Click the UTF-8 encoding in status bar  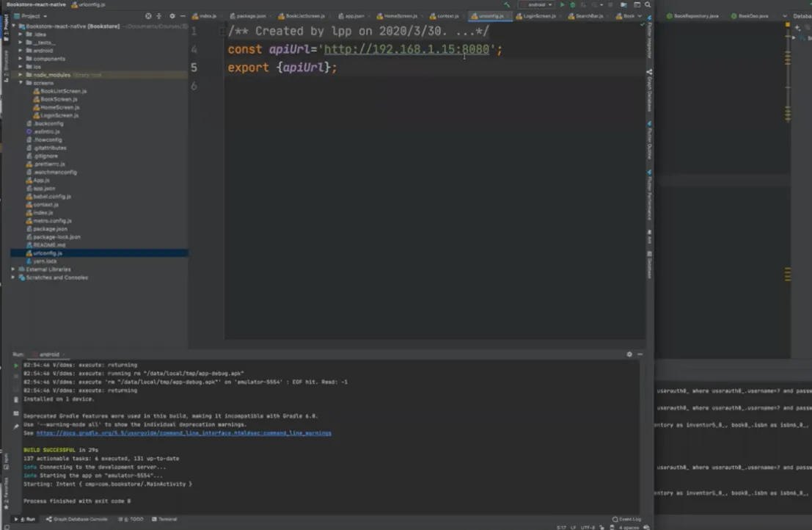[588, 527]
